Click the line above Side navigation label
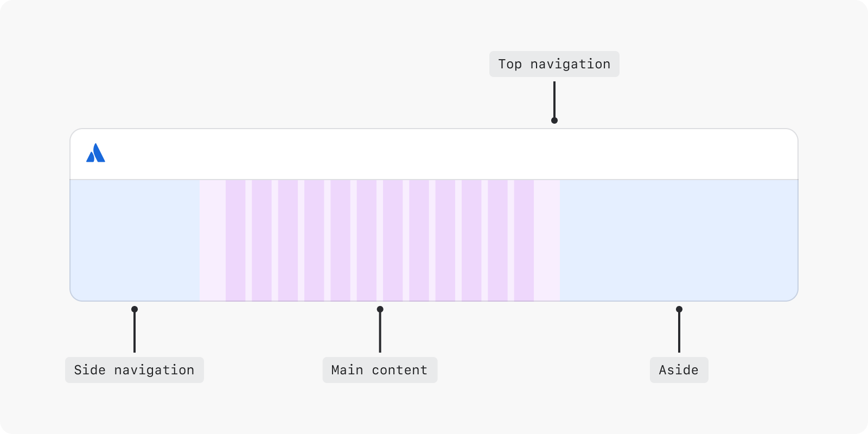The image size is (868, 434). pos(135,332)
